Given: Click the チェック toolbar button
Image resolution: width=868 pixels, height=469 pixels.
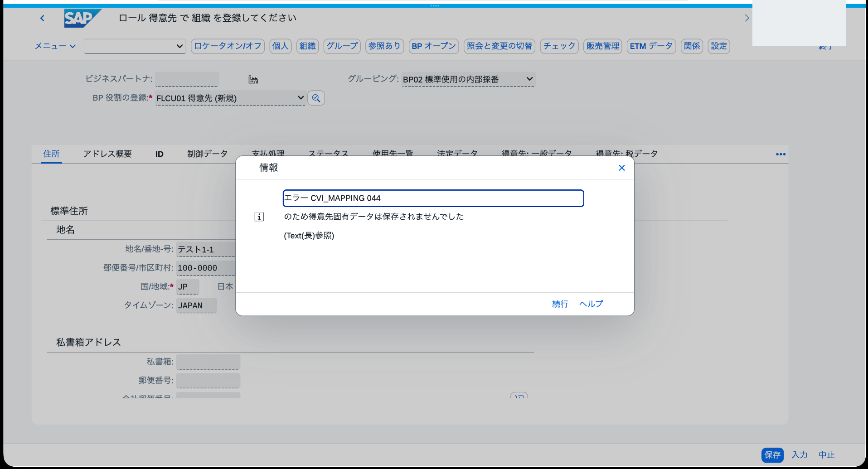Looking at the screenshot, I should 559,46.
